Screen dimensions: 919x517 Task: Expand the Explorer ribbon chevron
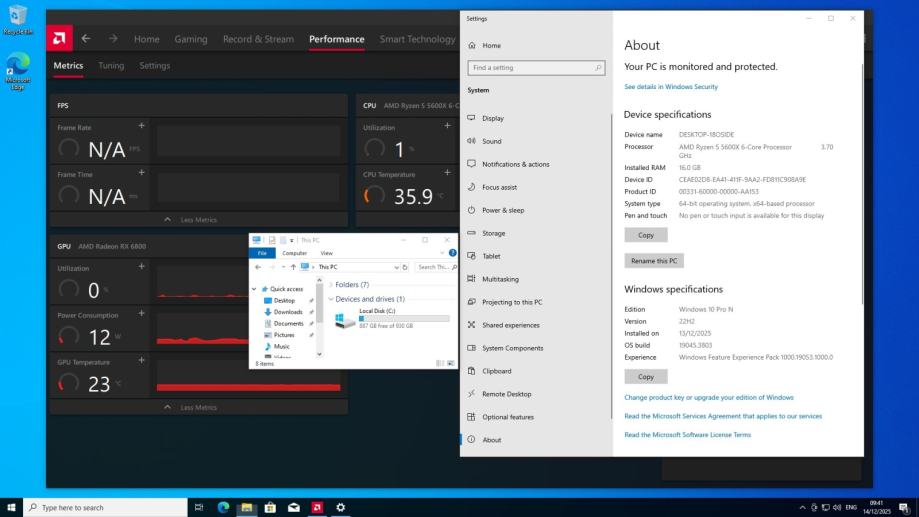442,253
